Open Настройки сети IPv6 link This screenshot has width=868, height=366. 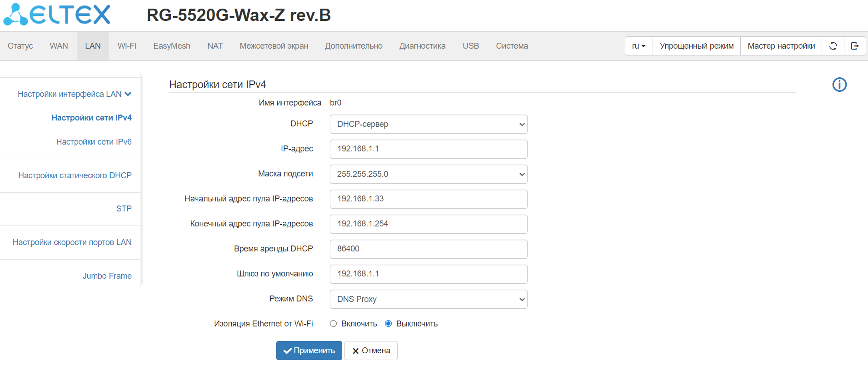[94, 142]
